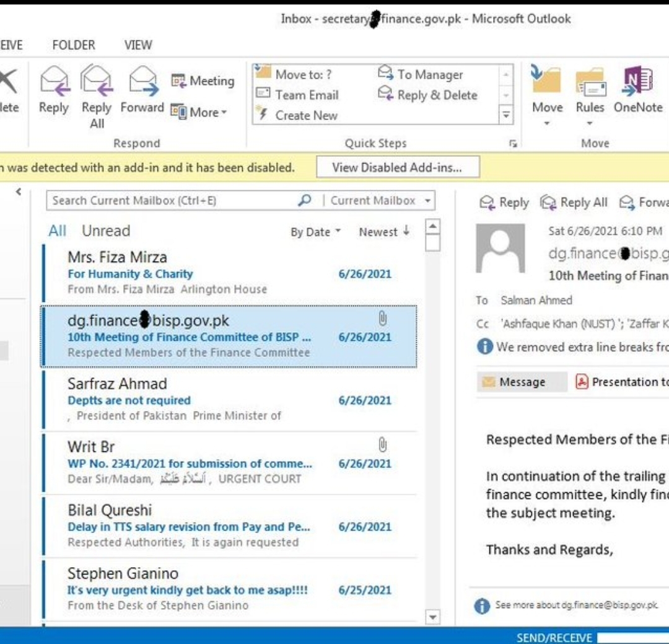The image size is (669, 644).
Task: Expand the Quick Steps gallery more arrow
Action: 506,115
